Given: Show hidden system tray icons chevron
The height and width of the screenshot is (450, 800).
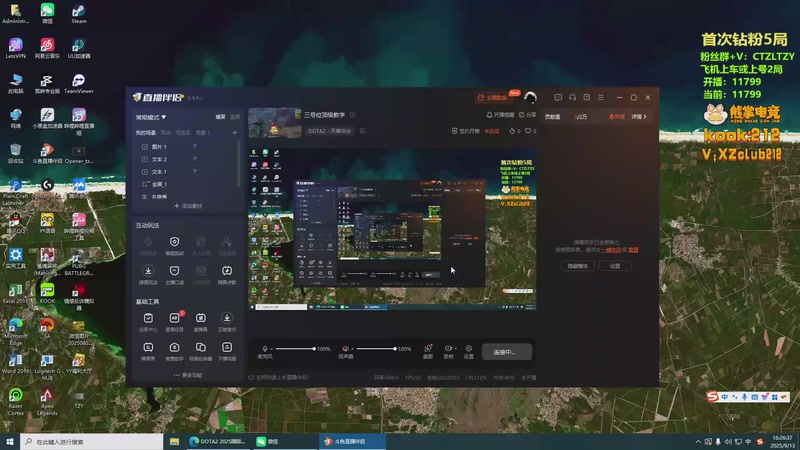Looking at the screenshot, I should point(697,442).
